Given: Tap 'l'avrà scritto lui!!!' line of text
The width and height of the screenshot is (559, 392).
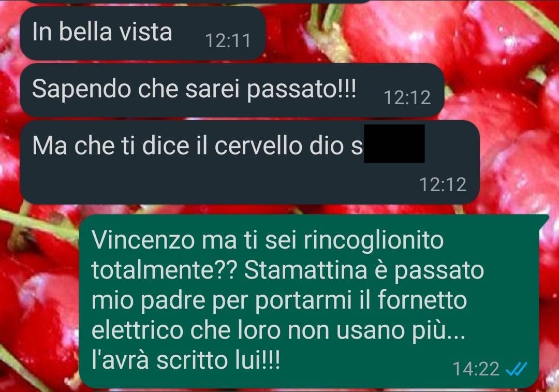Looking at the screenshot, I should click(x=186, y=360).
